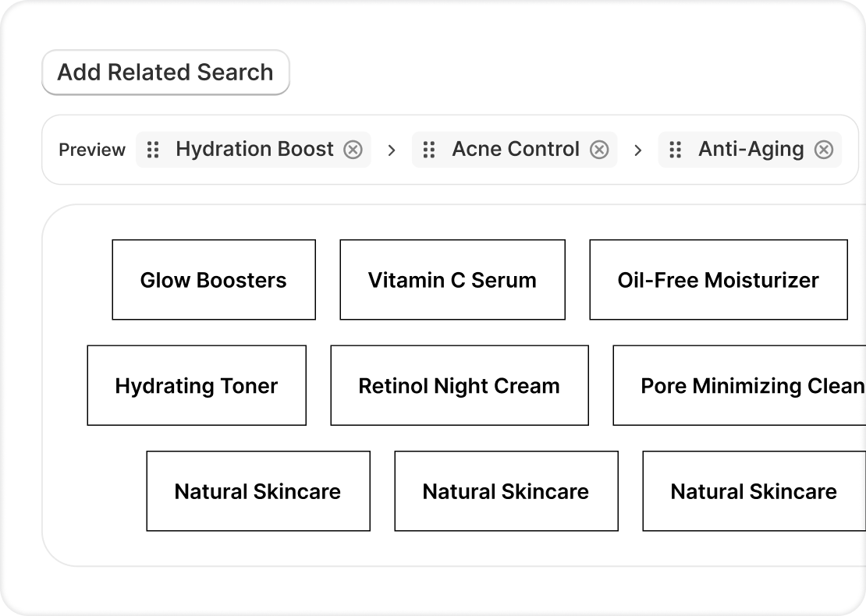Click the Acne Control drag handle
866x616 pixels.
pos(428,150)
